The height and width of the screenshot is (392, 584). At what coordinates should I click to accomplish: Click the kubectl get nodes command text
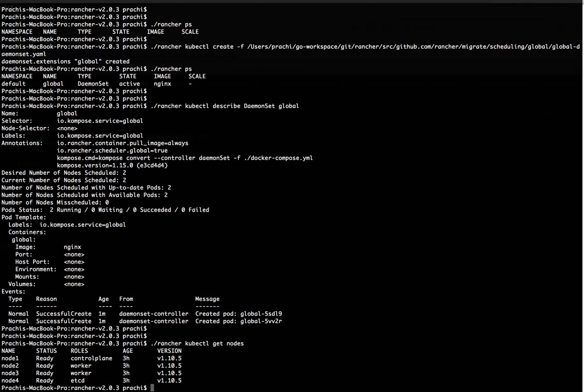[x=197, y=344]
